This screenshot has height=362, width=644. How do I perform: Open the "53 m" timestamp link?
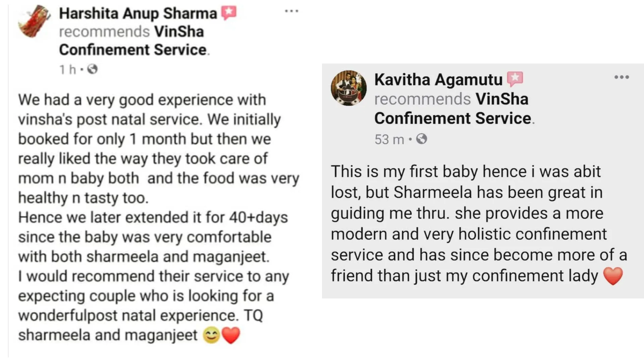[389, 139]
